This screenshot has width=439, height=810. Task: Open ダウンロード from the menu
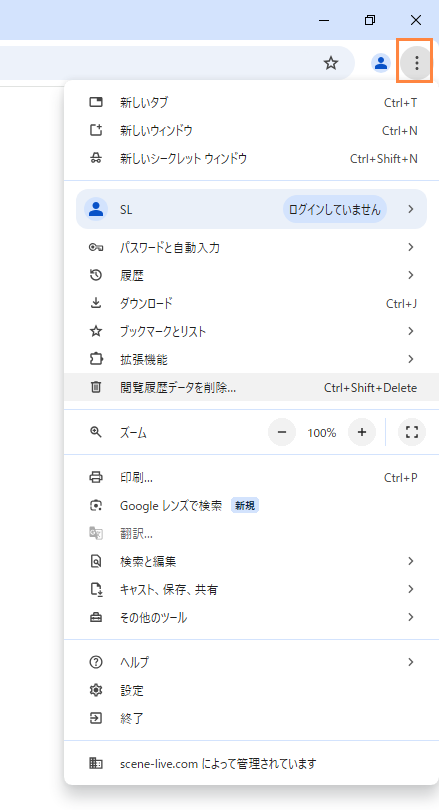(252, 303)
